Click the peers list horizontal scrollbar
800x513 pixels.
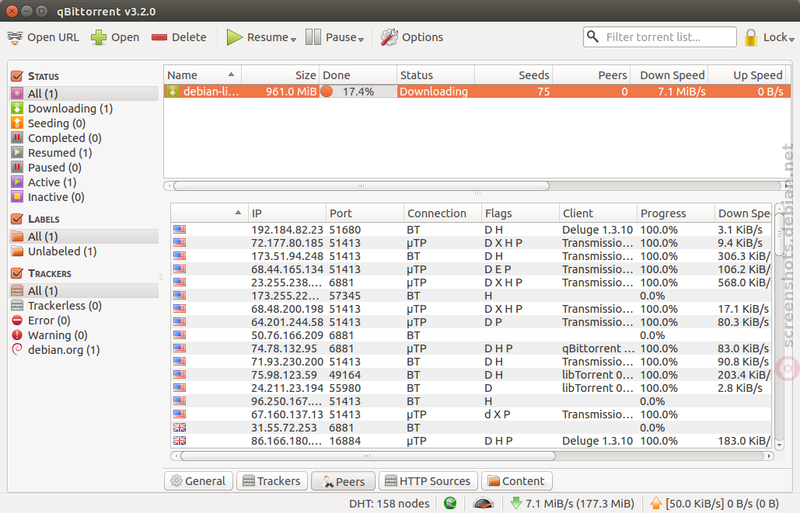tap(368, 455)
